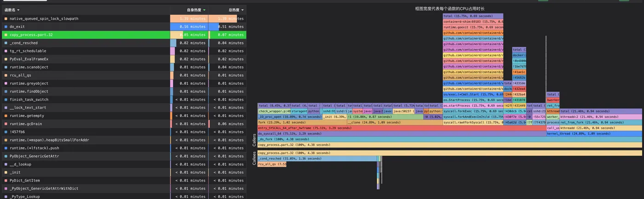This screenshot has width=644, height=199.
Task: Select the PyEval_EvalFrameEx function row
Action: pyautogui.click(x=124, y=59)
